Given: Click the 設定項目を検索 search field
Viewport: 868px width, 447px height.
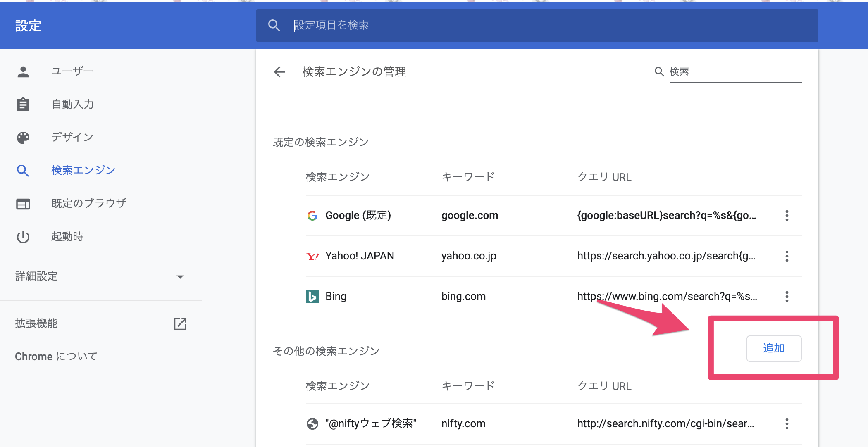Looking at the screenshot, I should (537, 26).
